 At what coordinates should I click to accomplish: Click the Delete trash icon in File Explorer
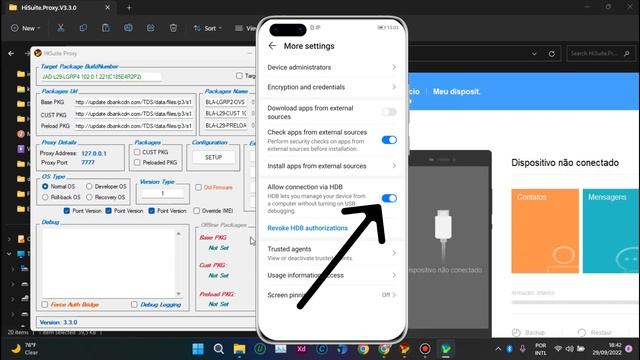click(173, 28)
